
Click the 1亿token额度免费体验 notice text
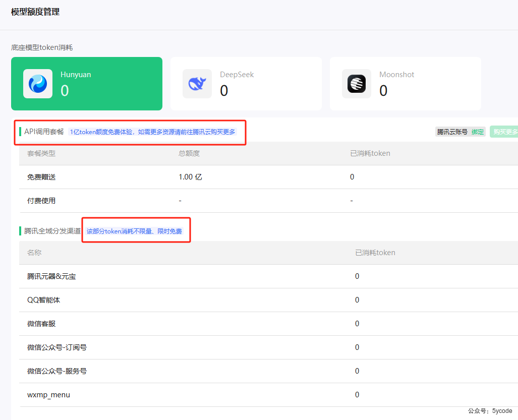152,132
